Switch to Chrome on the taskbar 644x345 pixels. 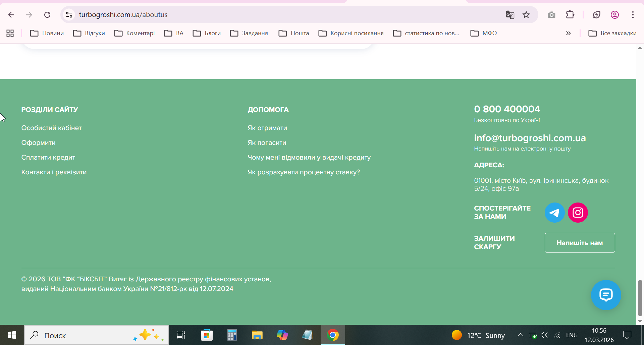(333, 335)
